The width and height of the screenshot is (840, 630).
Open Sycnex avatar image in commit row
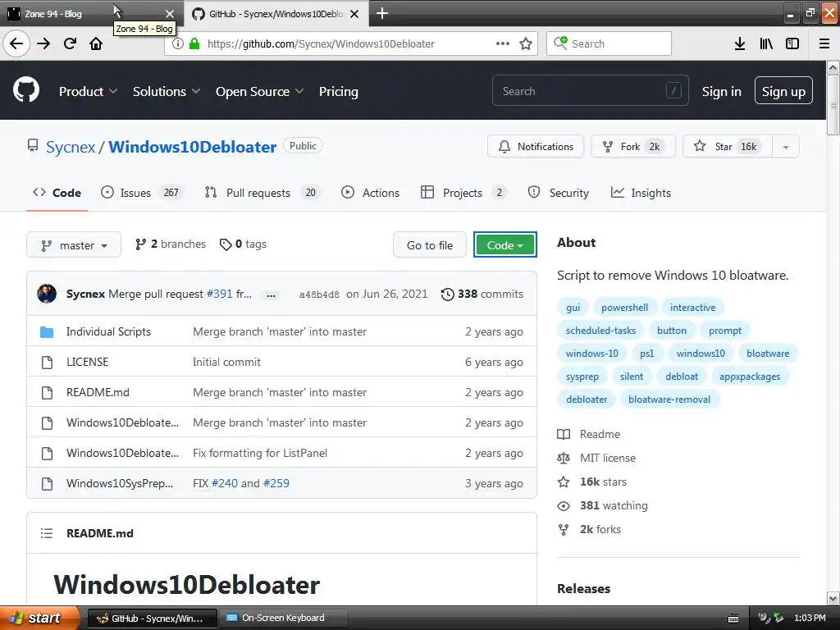pos(47,294)
